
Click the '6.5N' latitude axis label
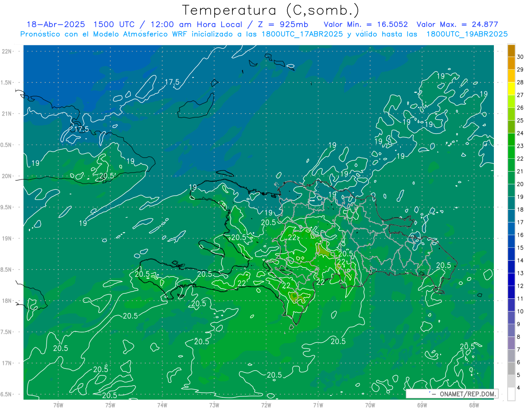click(x=7, y=394)
